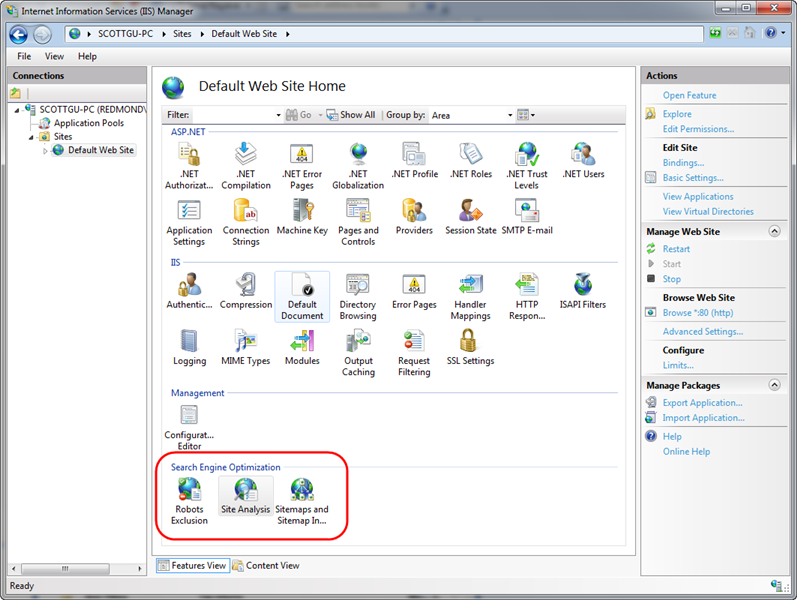The image size is (797, 600).
Task: Open .NET Error Pages feature
Action: coord(302,166)
